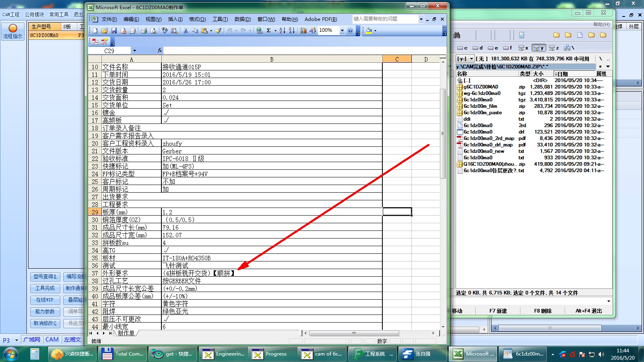
Task: Click the Excel horizontal scrollbar thumb
Action: pyautogui.click(x=354, y=333)
